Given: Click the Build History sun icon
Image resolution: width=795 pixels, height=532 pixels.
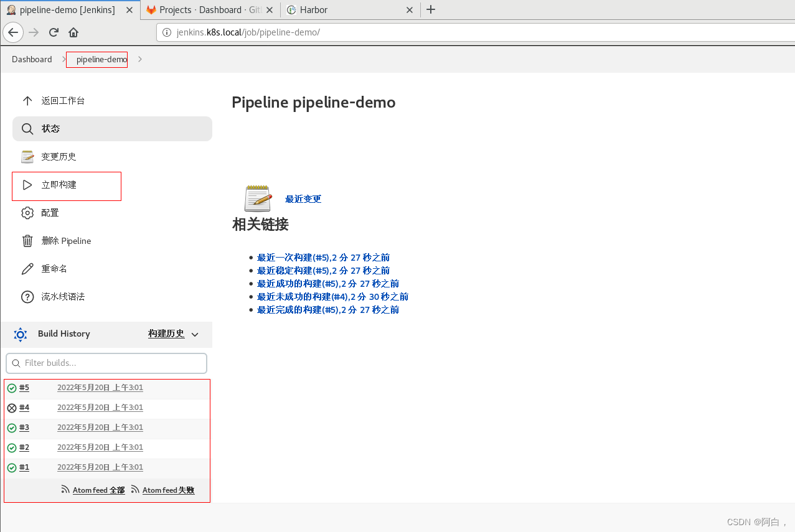Looking at the screenshot, I should click(x=21, y=334).
